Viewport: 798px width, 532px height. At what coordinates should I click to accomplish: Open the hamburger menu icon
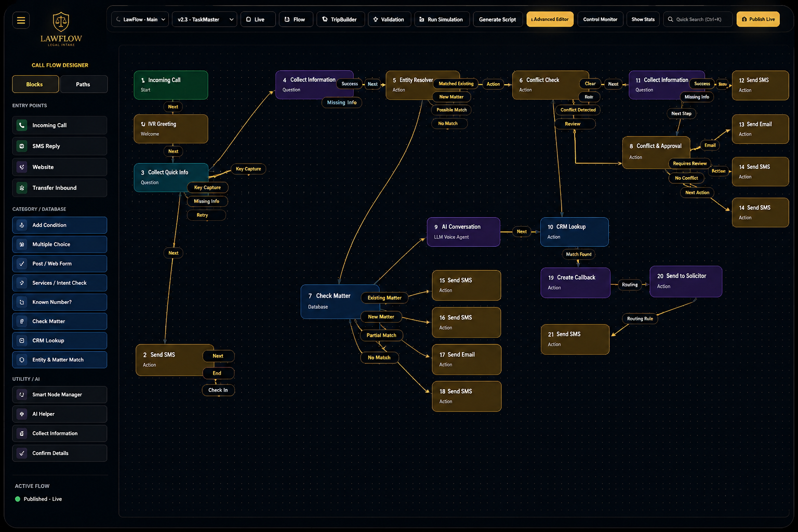point(21,20)
